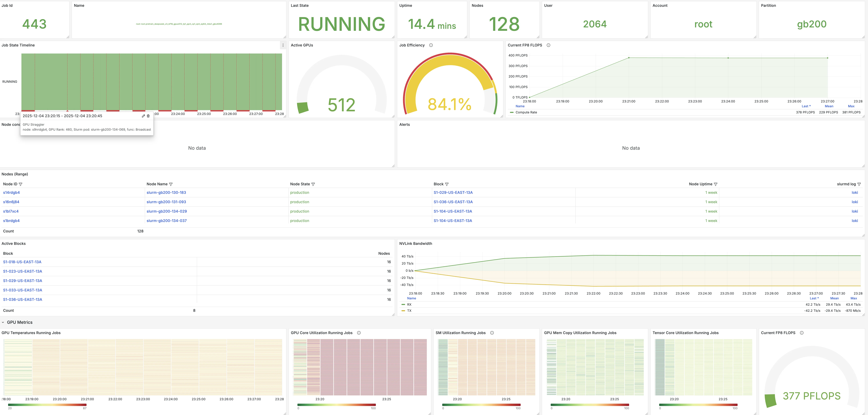Filter the Node ID column
The height and width of the screenshot is (415, 868).
click(21, 184)
